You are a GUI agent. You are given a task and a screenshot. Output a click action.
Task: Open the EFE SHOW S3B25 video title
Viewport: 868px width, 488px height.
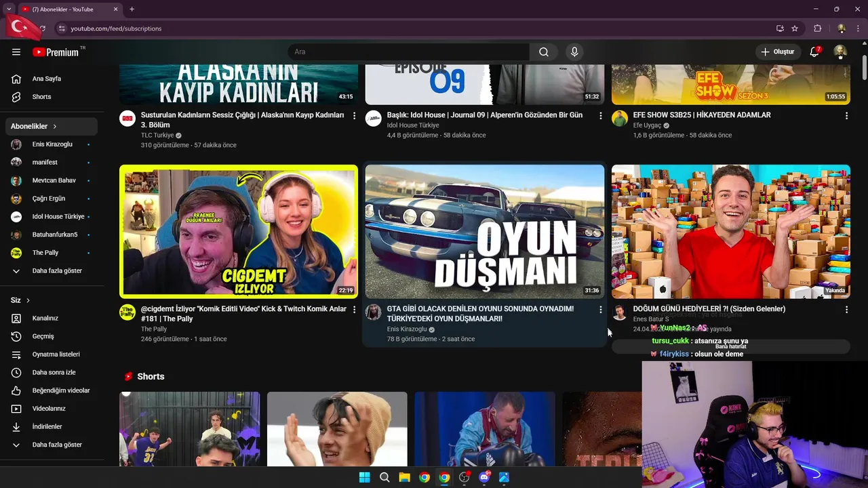coord(702,115)
